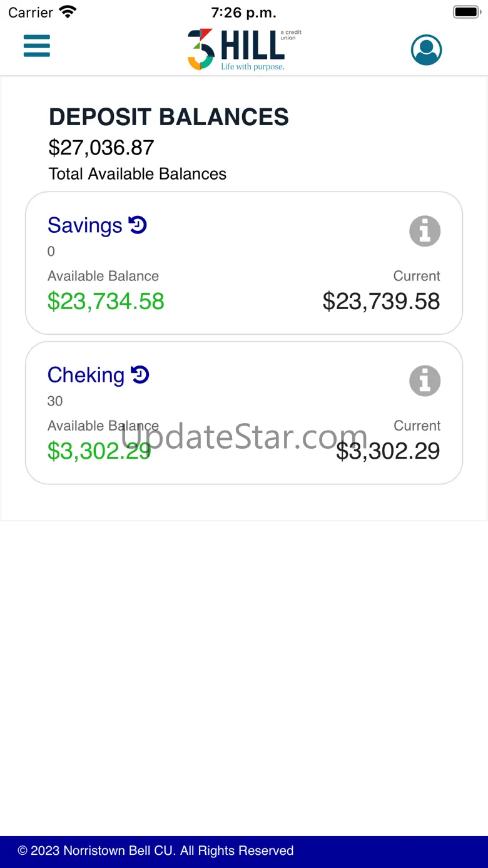Select the Savings available balance $23,734.58
488x868 pixels.
(x=106, y=302)
